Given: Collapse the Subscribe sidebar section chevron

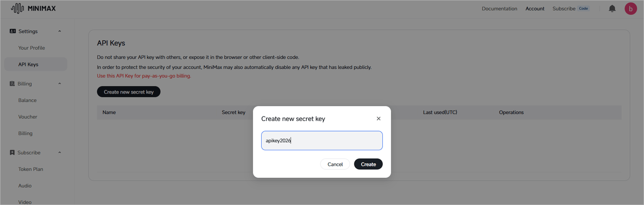Looking at the screenshot, I should click(x=59, y=153).
